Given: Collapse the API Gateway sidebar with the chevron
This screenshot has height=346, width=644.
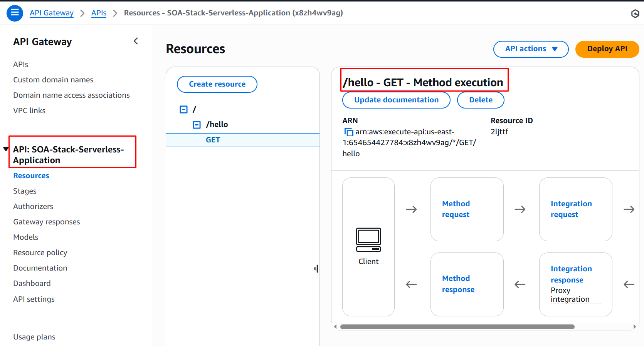Looking at the screenshot, I should pos(136,41).
